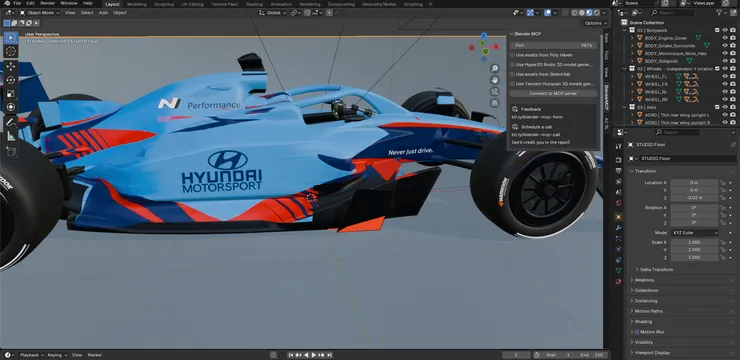Open viewport Add menu
This screenshot has width=740, height=360.
103,13
